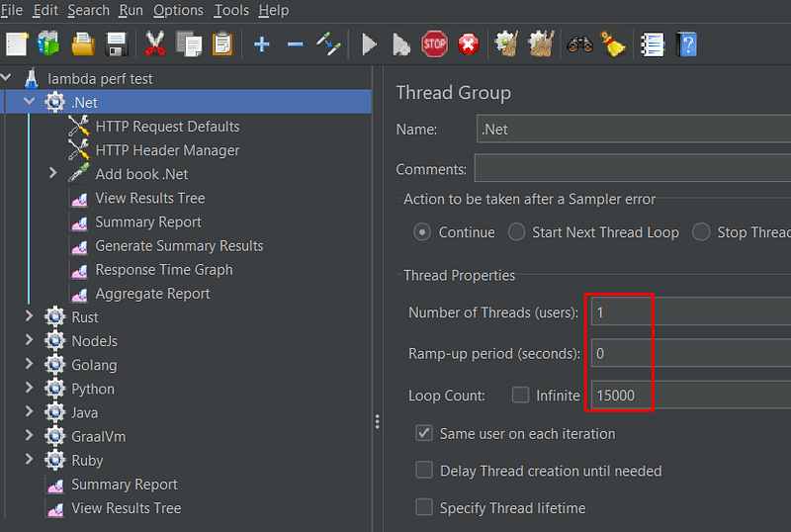Reset search with the yellow brush icon

pos(612,44)
